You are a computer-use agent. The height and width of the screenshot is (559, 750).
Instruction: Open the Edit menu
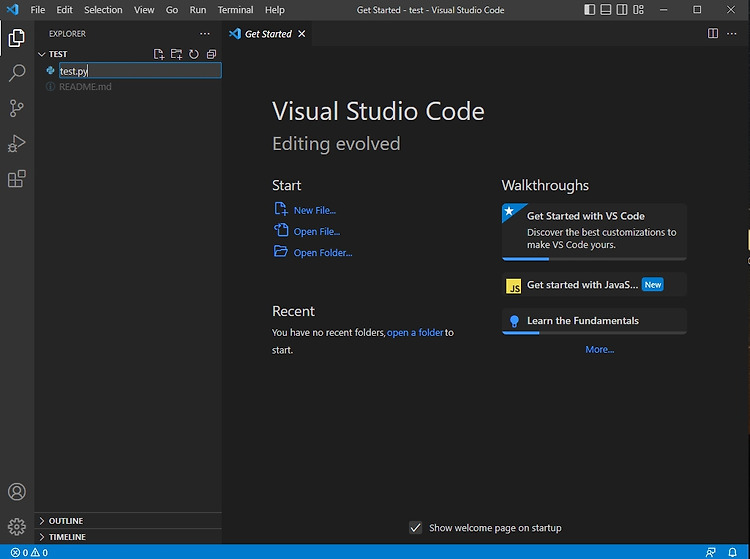[x=64, y=10]
